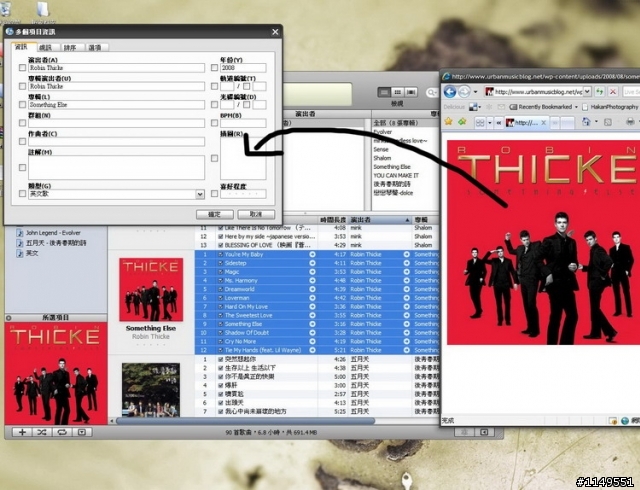Check the 專輯演出者(U) album artist checkbox

(x=22, y=86)
